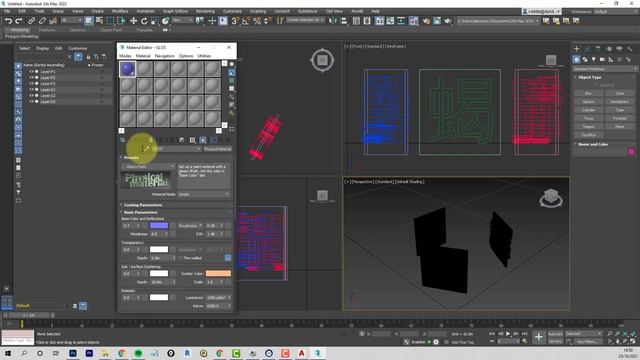Select Cameras category in Create panel
The height and width of the screenshot is (360, 640).
point(602,60)
